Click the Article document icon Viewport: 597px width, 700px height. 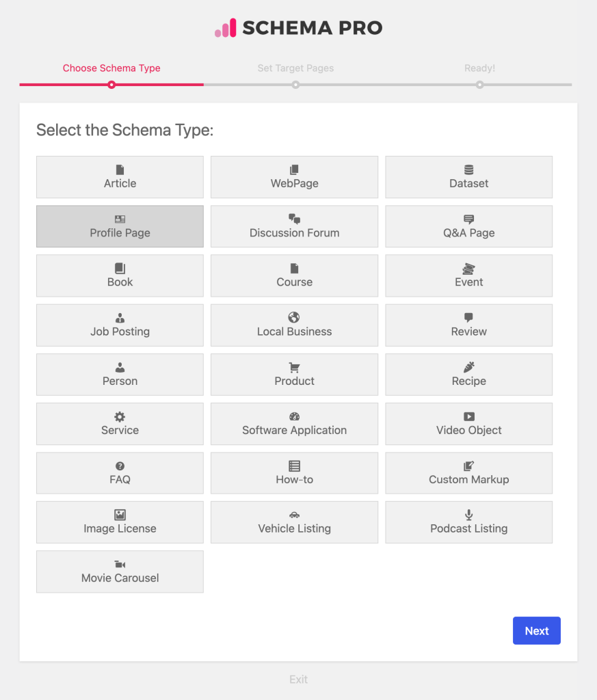(x=120, y=170)
